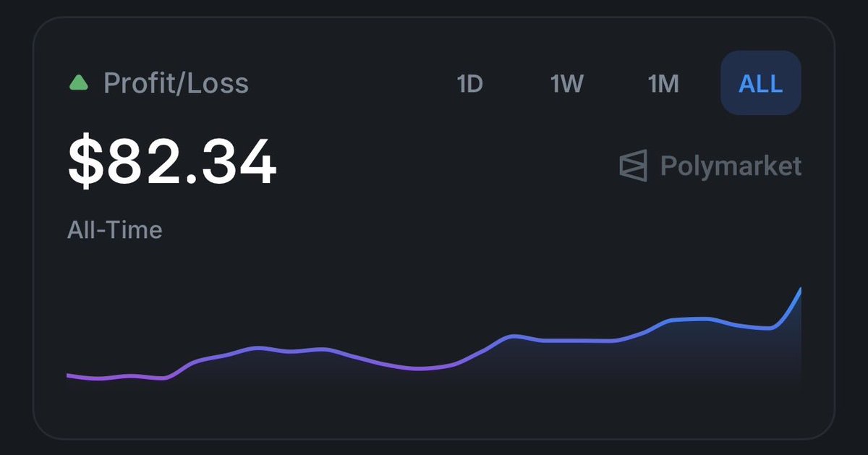868x455 pixels.
Task: Select the 1D time range tab
Action: (469, 84)
